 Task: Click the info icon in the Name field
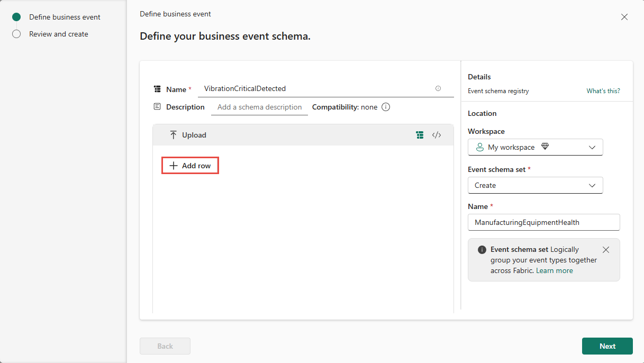[x=438, y=89]
